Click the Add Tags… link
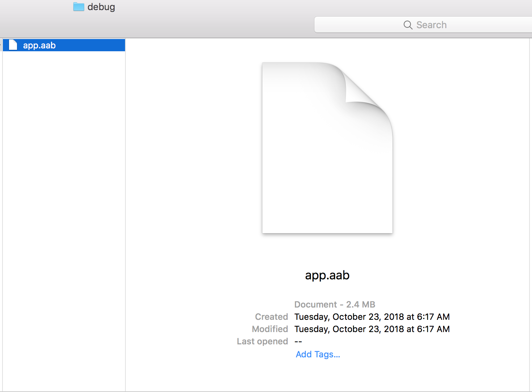The height and width of the screenshot is (392, 532). (x=318, y=354)
